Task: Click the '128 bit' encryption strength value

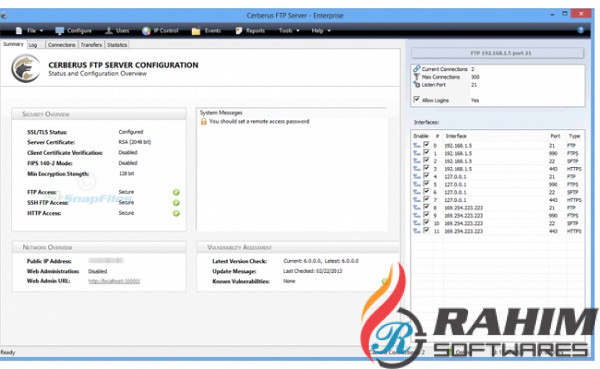Action: 126,174
